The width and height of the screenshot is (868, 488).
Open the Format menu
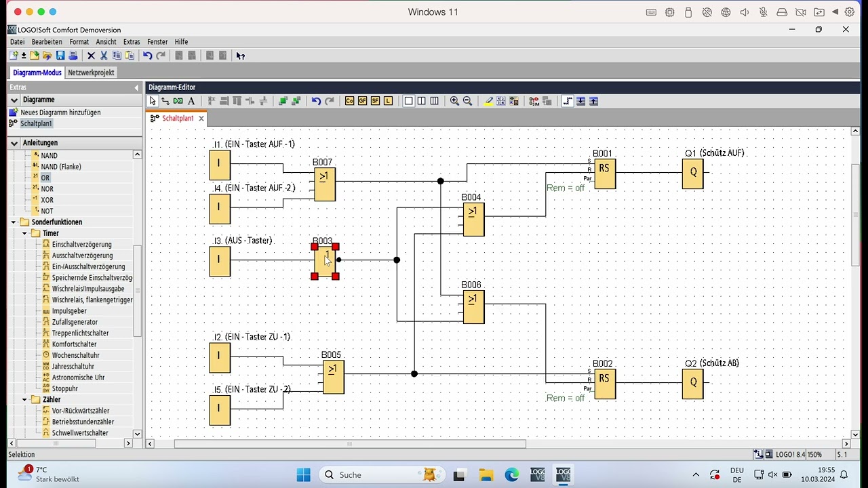coord(79,42)
